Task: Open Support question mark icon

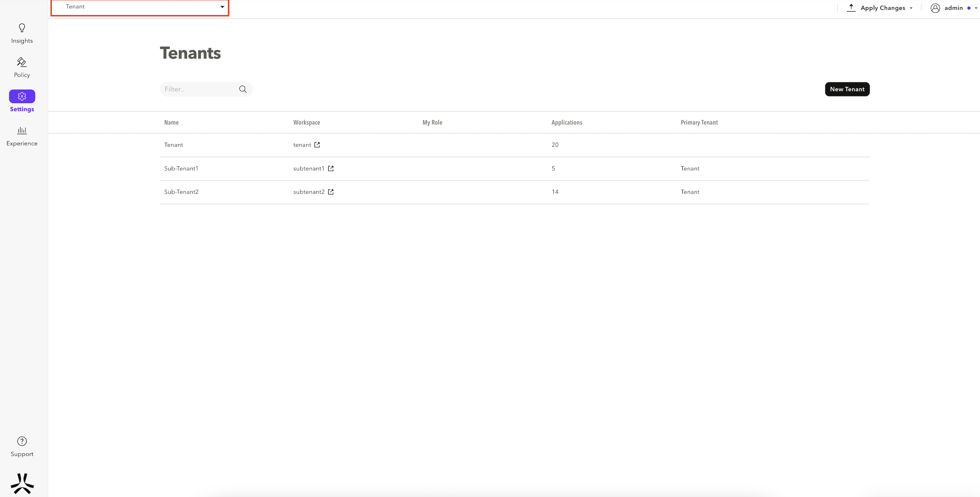Action: [x=22, y=441]
